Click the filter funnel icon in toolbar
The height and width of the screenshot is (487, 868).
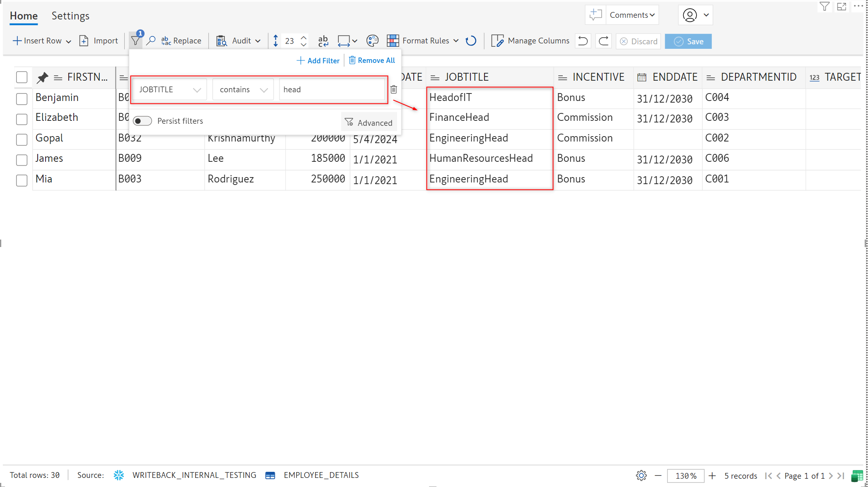135,41
